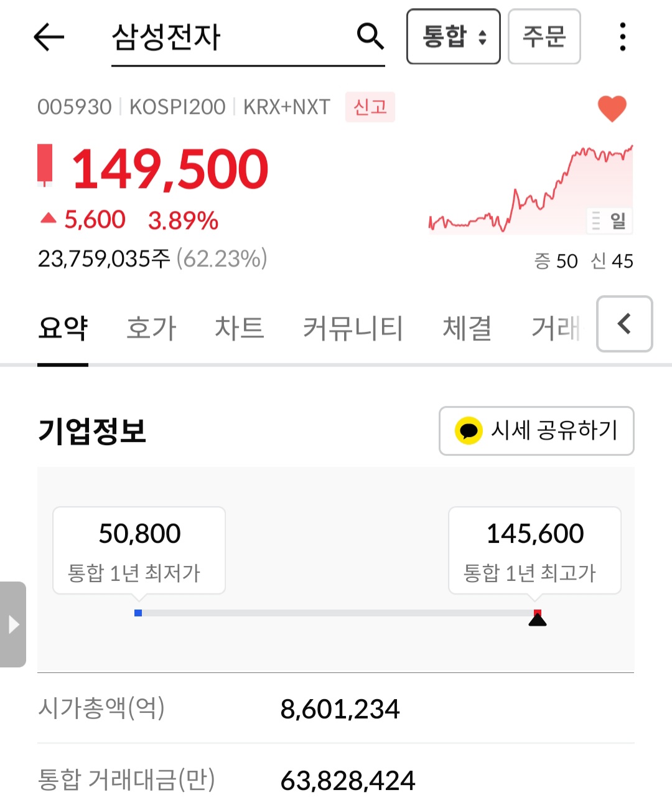Tap the 신고 badge label
Viewport: 672px width, 810px height.
tap(370, 107)
